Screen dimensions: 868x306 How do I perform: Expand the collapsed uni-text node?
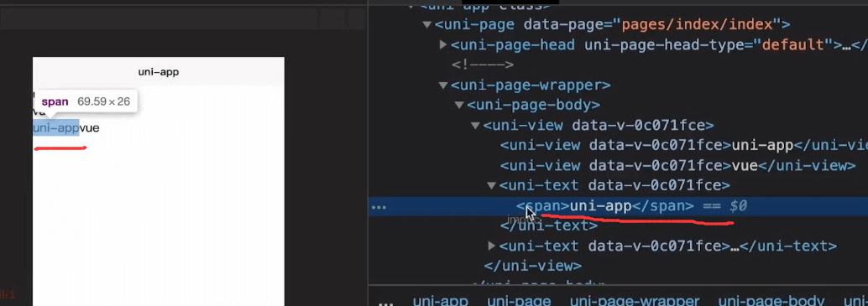tap(491, 246)
